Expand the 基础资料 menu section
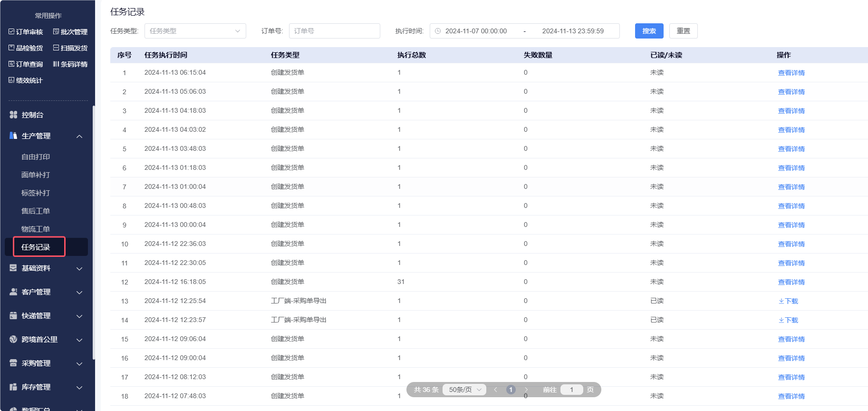 (x=79, y=269)
